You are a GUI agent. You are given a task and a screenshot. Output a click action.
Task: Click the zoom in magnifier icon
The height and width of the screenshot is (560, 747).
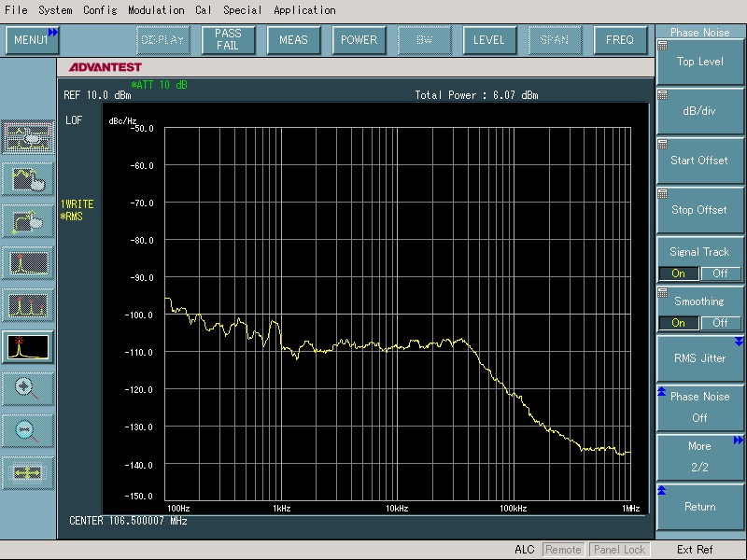[28, 389]
